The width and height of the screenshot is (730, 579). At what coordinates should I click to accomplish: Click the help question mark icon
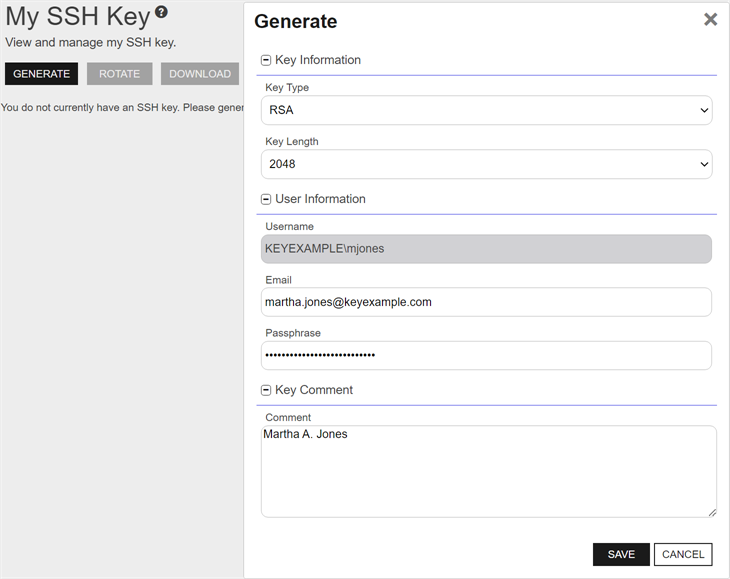coord(161,13)
